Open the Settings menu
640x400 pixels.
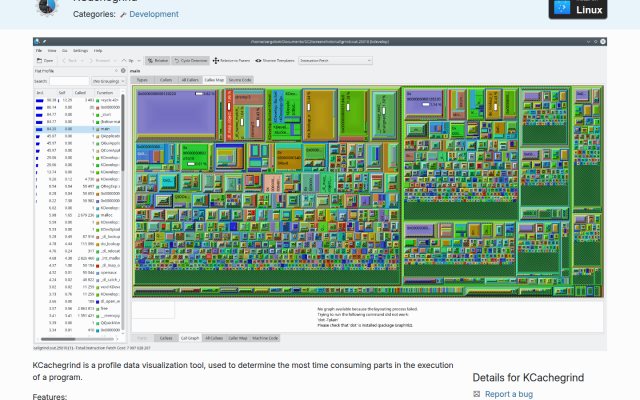coord(80,51)
